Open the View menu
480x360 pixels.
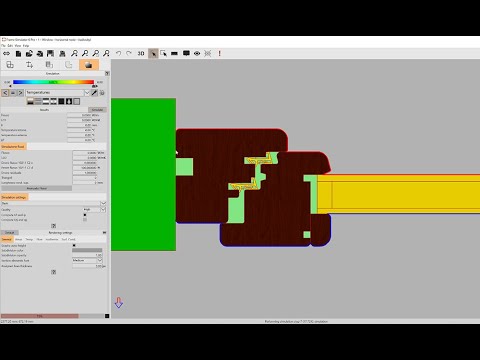click(x=18, y=46)
